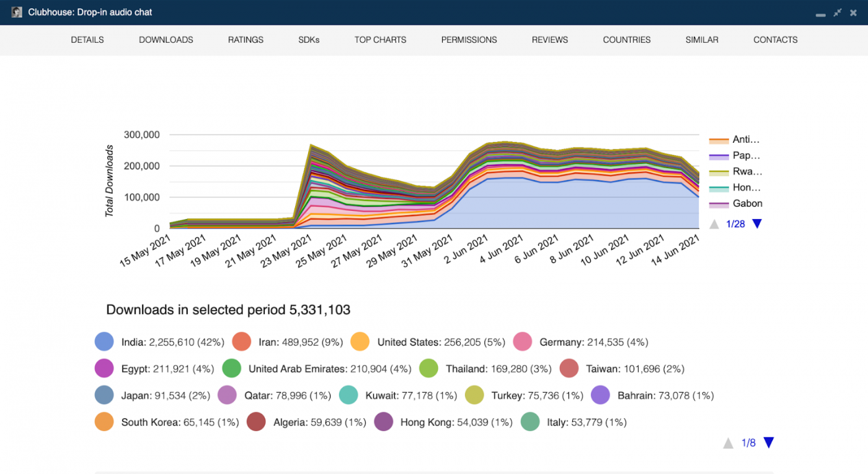
Task: Click the Rwa… chart legend entry
Action: [735, 172]
